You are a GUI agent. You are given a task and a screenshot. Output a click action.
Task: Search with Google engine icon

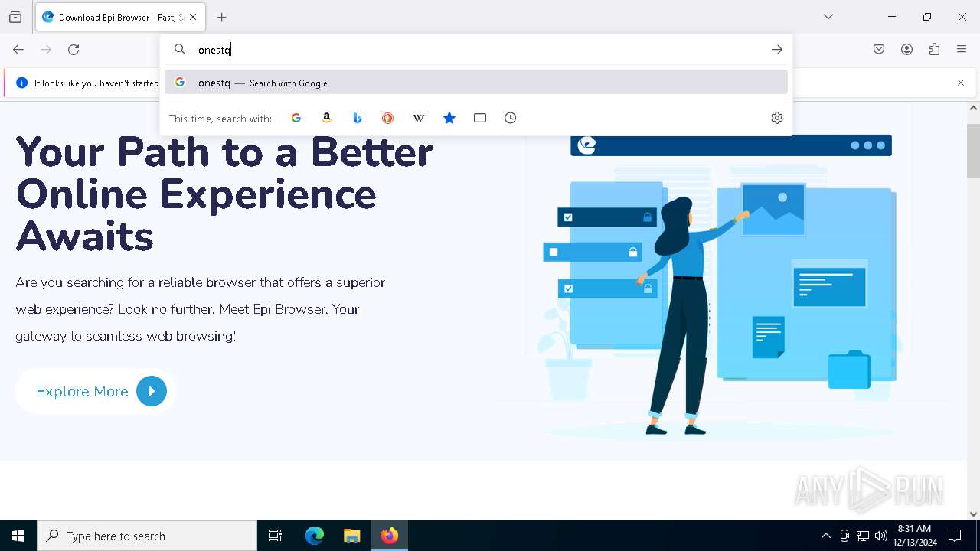(296, 118)
